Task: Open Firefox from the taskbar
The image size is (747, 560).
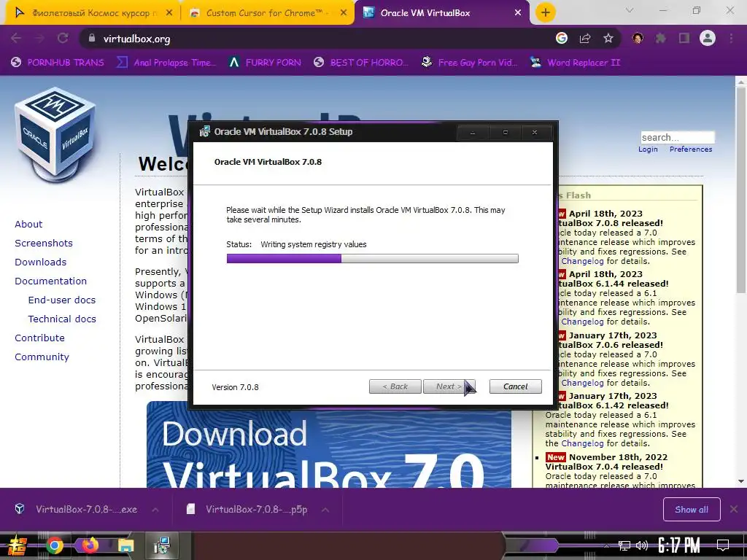Action: click(90, 545)
